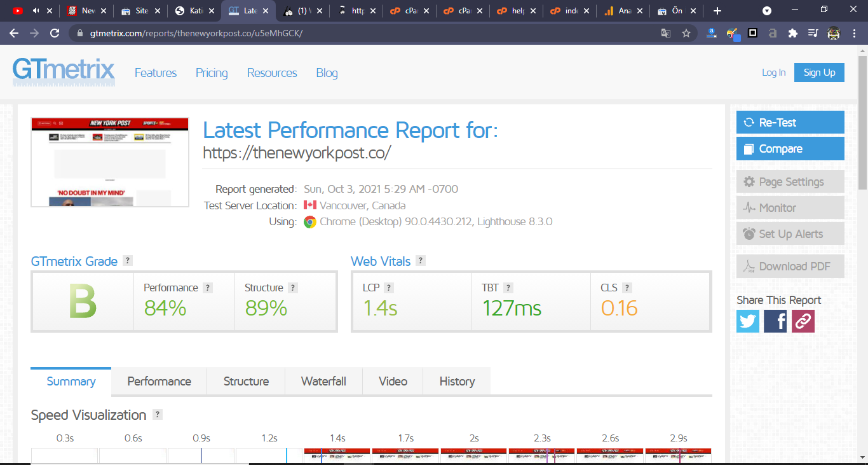The height and width of the screenshot is (465, 868).
Task: Click the blue 'a' extension icon in toolbar
Action: coord(712,33)
